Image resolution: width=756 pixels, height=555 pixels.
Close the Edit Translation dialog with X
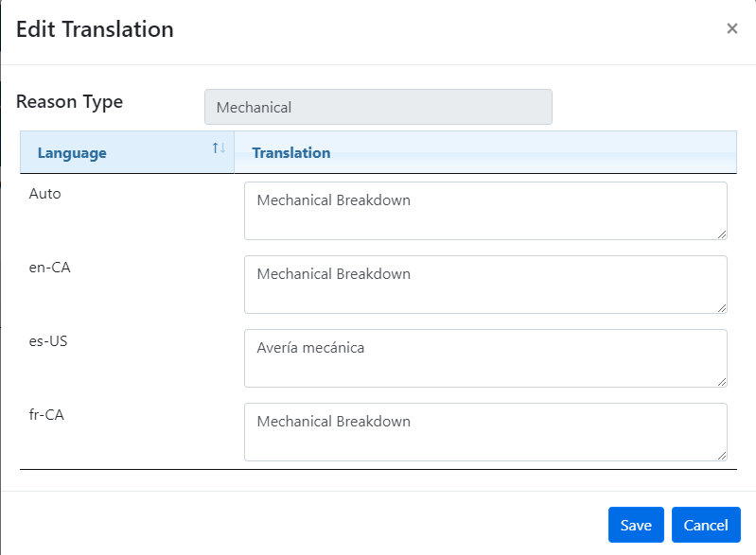[731, 29]
